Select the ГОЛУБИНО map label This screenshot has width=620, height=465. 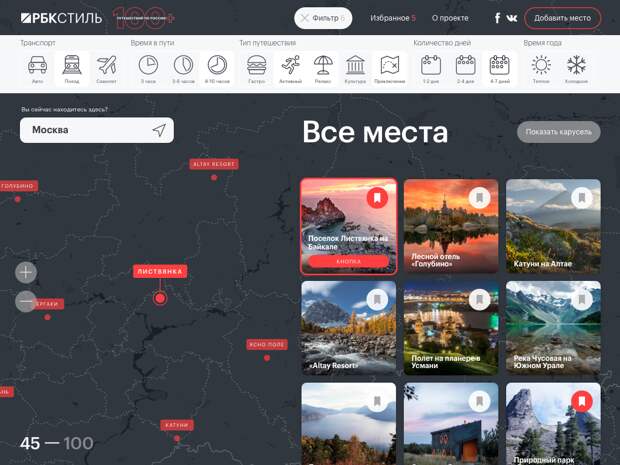coord(18,186)
